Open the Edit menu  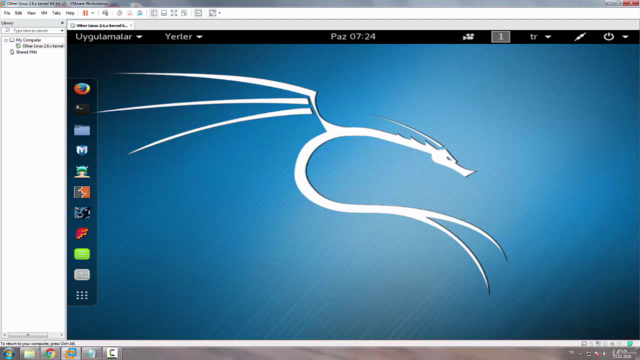pos(18,13)
